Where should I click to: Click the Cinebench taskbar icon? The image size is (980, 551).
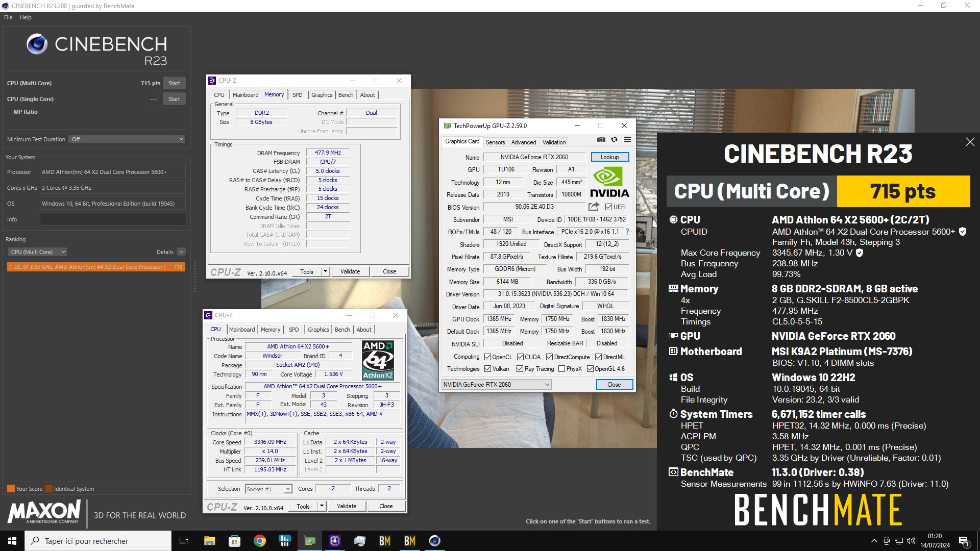point(434,541)
